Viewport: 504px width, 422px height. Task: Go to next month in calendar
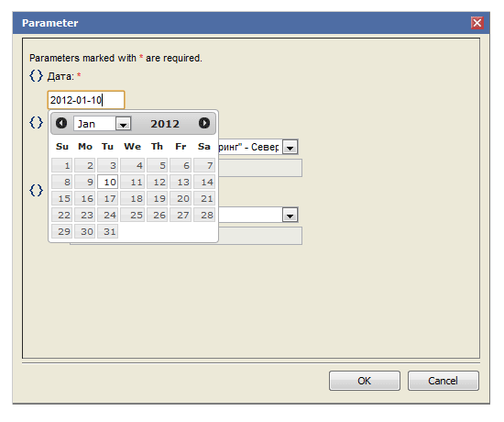[x=204, y=123]
